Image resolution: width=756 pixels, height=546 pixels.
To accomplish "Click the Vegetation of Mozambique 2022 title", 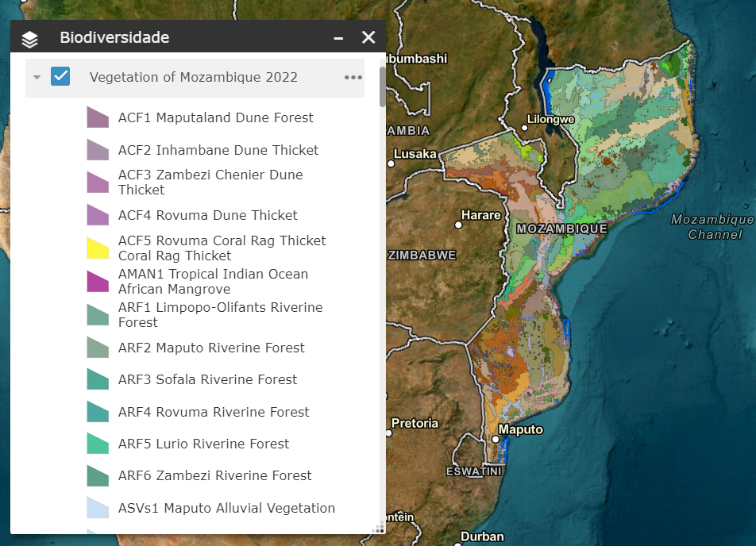I will 194,77.
